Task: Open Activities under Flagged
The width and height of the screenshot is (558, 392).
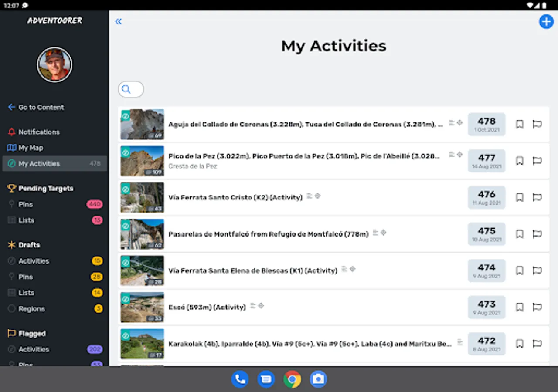Action: pos(54,349)
